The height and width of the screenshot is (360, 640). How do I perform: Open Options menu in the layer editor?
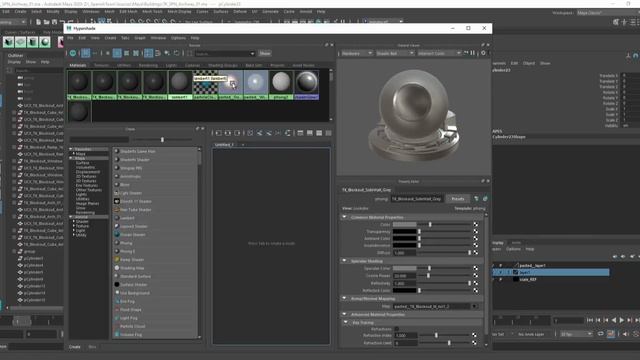click(513, 249)
